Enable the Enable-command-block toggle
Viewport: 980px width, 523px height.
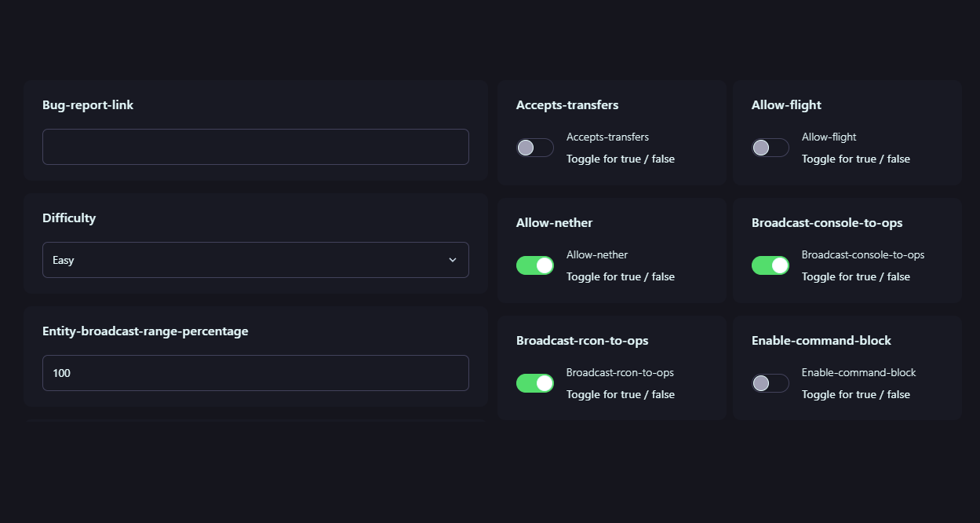(x=770, y=383)
